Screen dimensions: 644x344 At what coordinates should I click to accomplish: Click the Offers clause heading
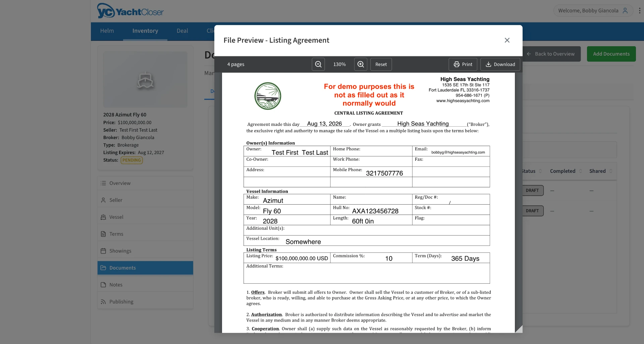point(258,292)
